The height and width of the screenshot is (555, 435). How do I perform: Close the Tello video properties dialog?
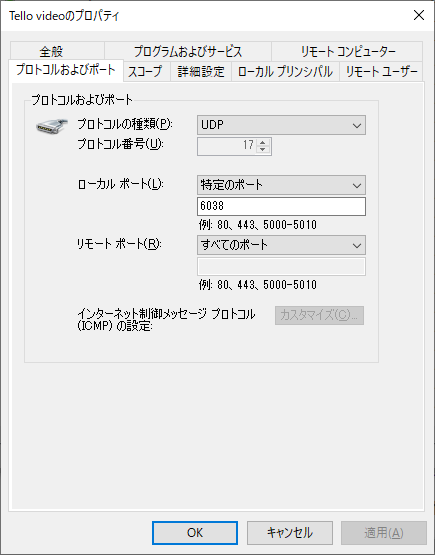[x=419, y=15]
